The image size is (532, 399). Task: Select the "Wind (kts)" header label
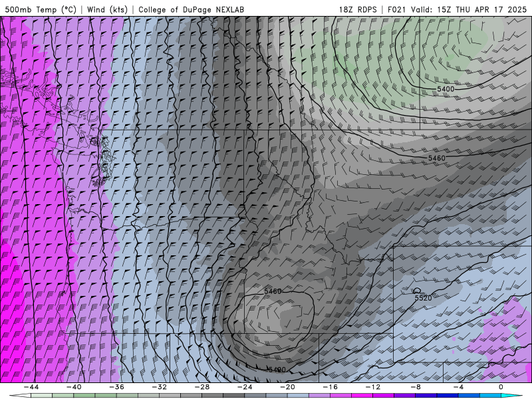[107, 9]
